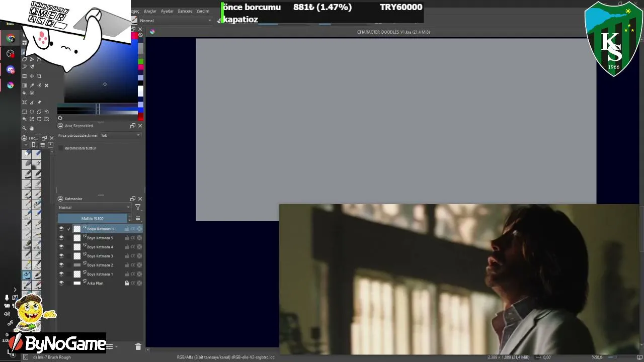644x362 pixels.
Task: Click the layer filter funnel icon
Action: click(x=138, y=207)
